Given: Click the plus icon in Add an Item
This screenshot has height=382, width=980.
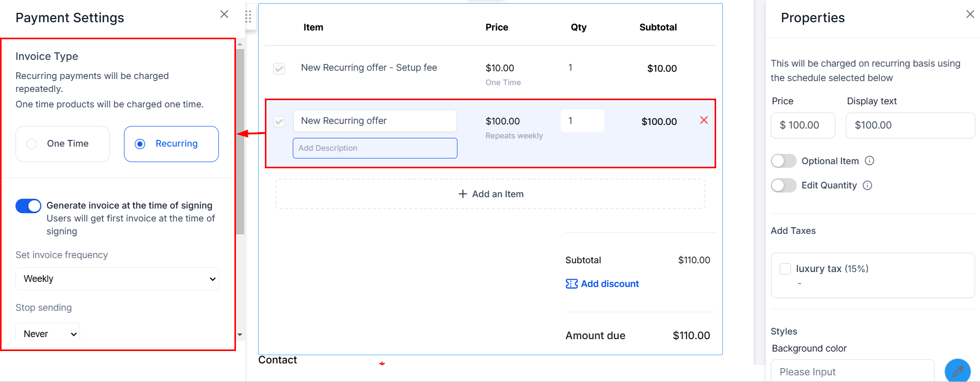Looking at the screenshot, I should click(x=463, y=194).
